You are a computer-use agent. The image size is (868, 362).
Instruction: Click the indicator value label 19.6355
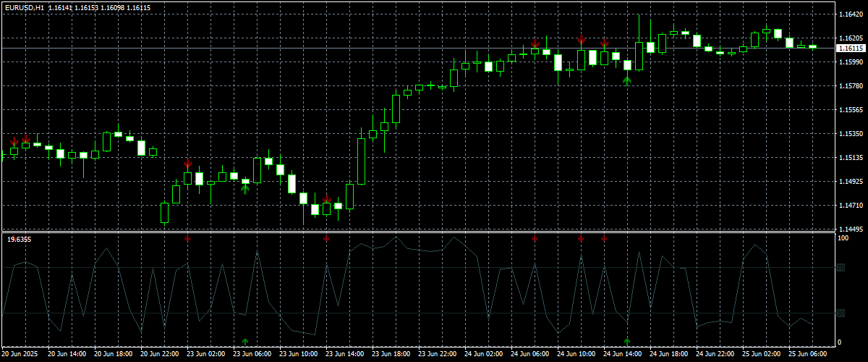pos(19,239)
